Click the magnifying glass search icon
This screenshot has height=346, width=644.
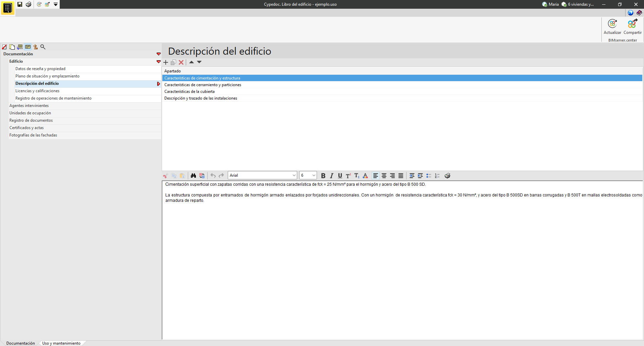(43, 47)
